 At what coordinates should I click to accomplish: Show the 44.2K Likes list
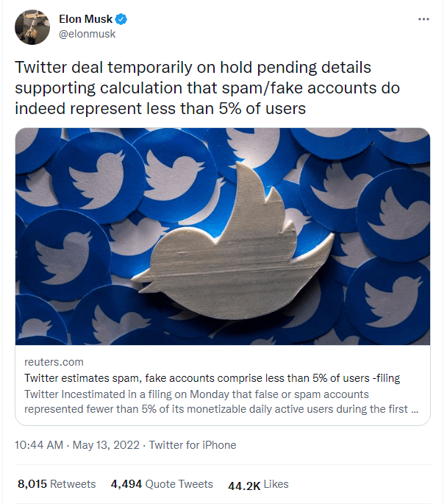(258, 485)
